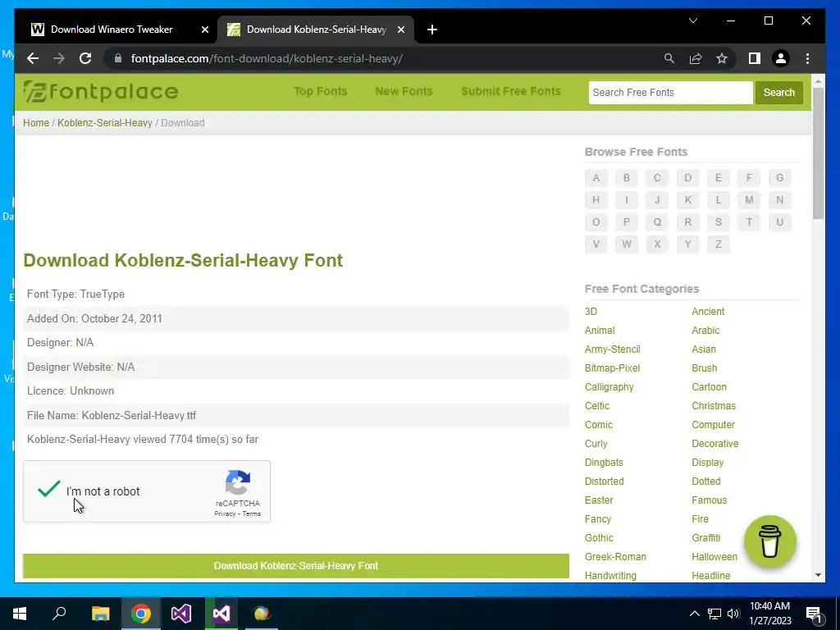
Task: Click the taskbar clock and date
Action: click(x=769, y=614)
